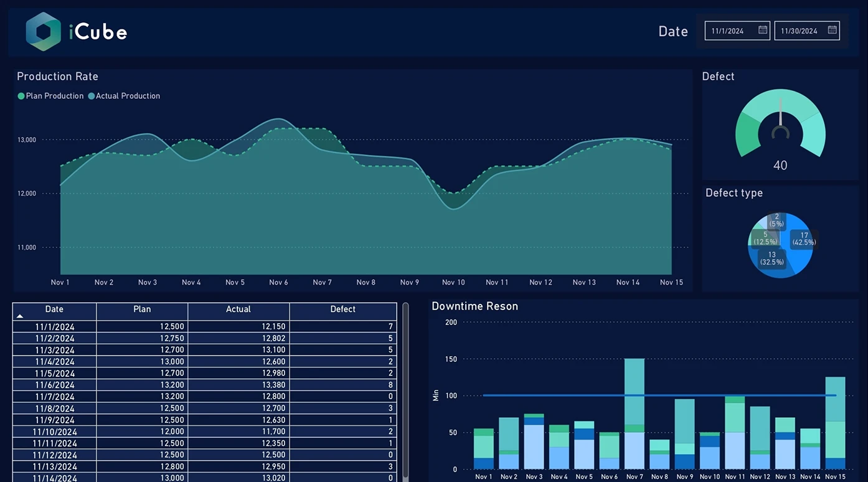Select the Plan Production legend label
This screenshot has width=868, height=482.
[55, 96]
